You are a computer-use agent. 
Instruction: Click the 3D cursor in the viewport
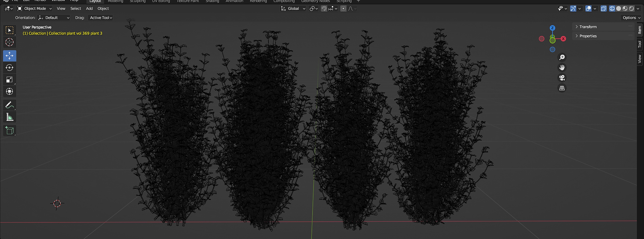57,203
